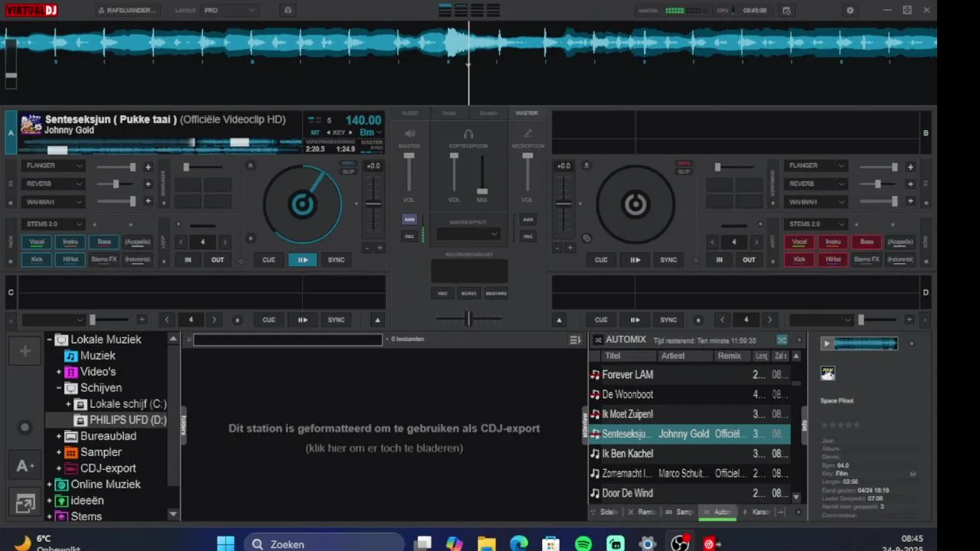This screenshot has height=551, width=980.
Task: Toggle the Instru stem on deck A
Action: coord(70,242)
